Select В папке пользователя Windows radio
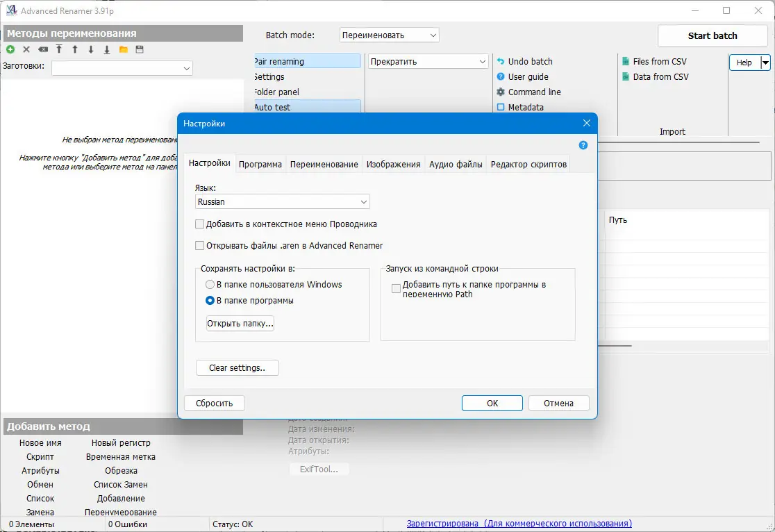 coord(210,284)
